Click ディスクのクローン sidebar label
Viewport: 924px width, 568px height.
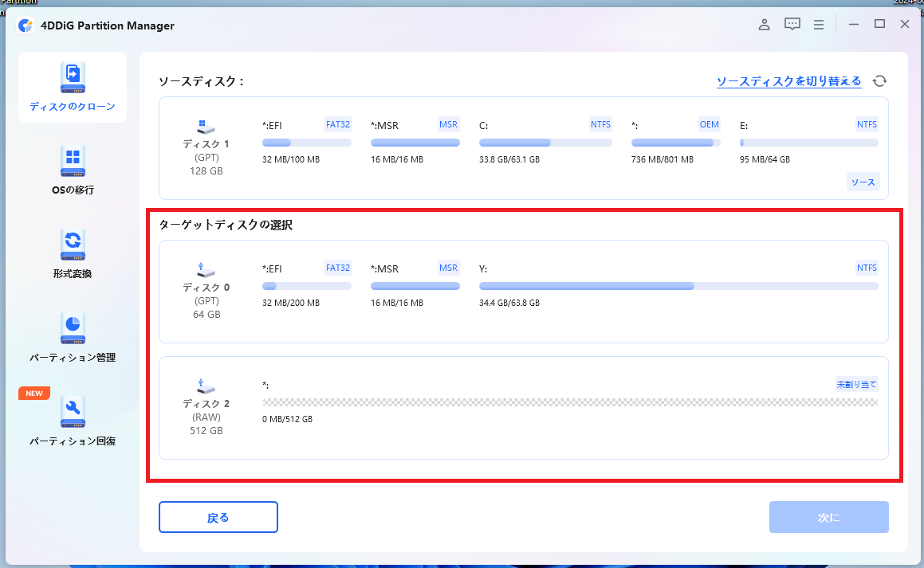click(x=73, y=107)
